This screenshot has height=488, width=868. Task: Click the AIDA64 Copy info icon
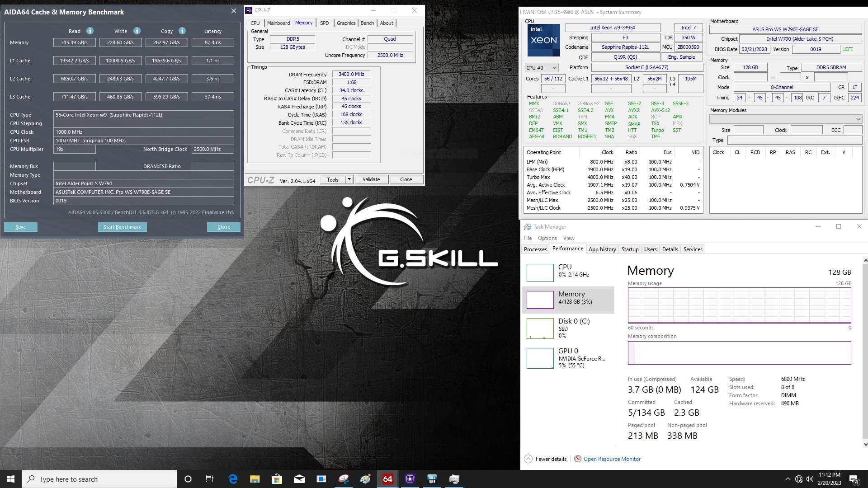coord(182,30)
